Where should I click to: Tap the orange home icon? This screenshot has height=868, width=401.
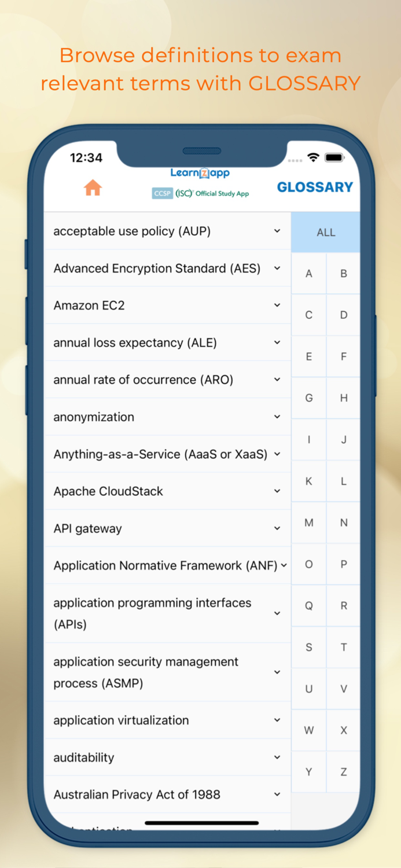91,188
